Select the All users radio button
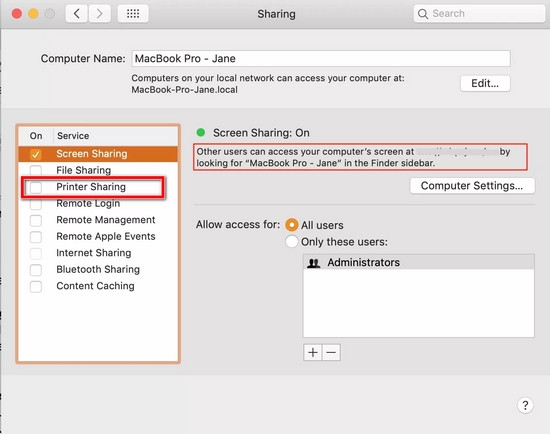Screen dimensions: 550x434 pos(291,225)
